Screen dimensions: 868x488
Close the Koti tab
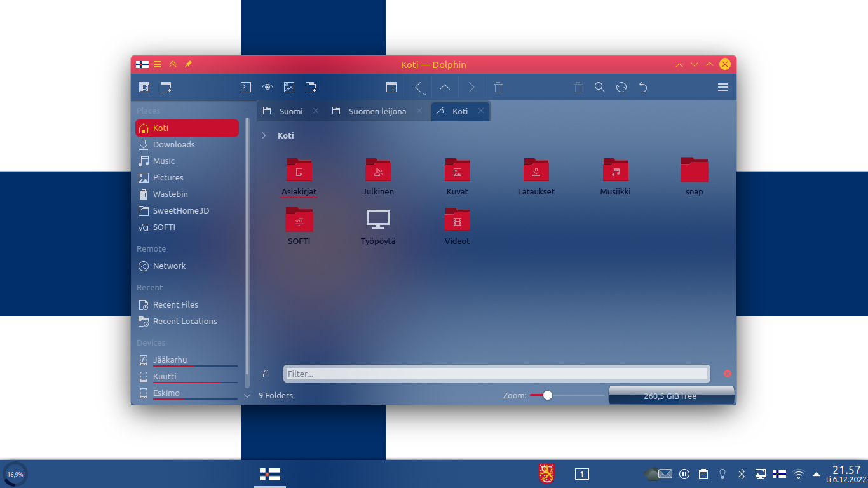tap(481, 111)
